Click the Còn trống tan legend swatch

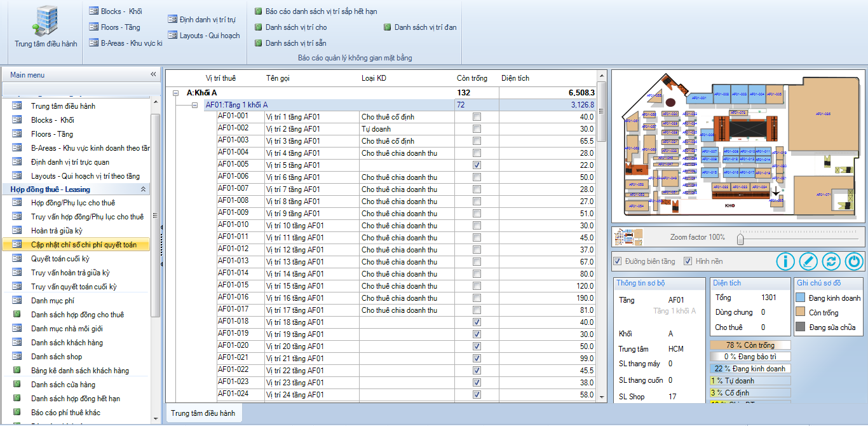click(x=800, y=312)
